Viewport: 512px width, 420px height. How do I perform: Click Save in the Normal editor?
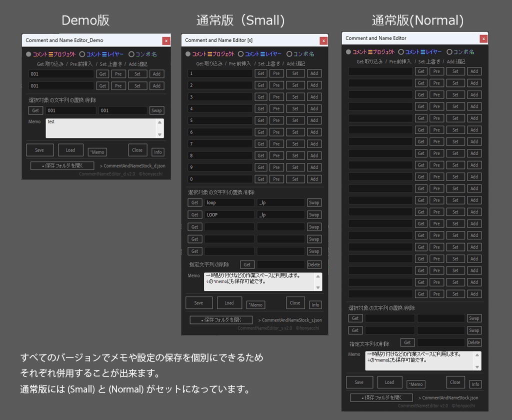point(359,382)
